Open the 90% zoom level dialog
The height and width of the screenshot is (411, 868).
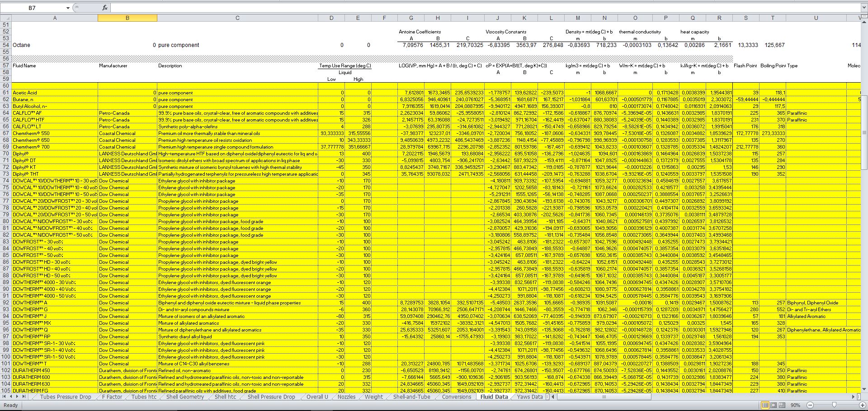tap(796, 405)
